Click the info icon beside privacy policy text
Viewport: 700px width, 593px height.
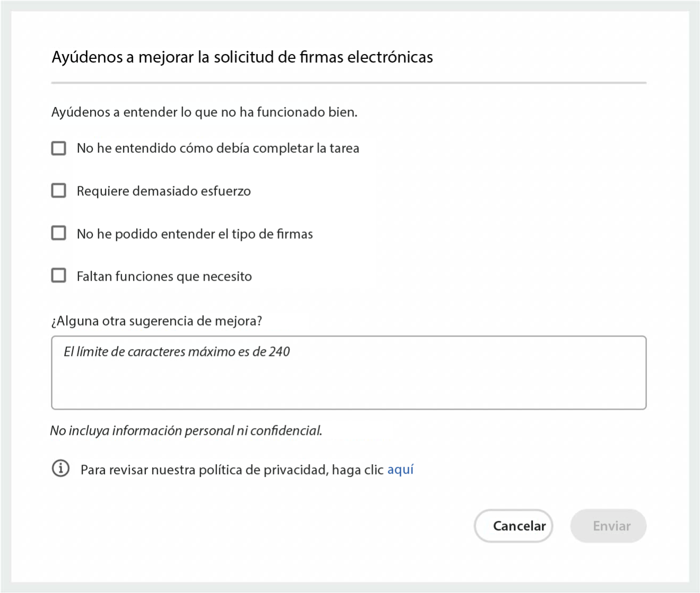click(x=61, y=469)
